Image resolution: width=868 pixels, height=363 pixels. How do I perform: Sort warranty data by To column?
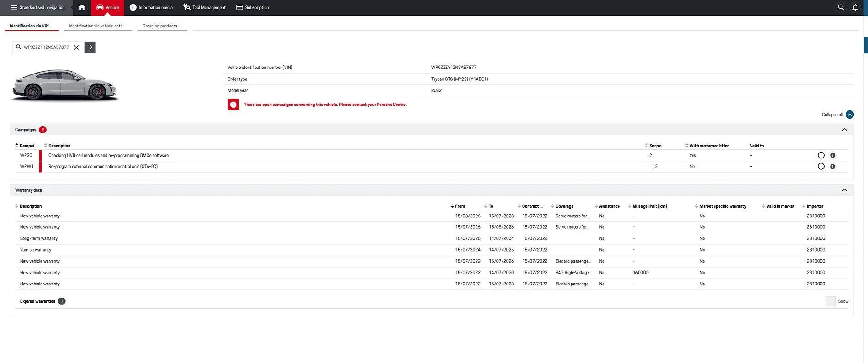click(488, 206)
